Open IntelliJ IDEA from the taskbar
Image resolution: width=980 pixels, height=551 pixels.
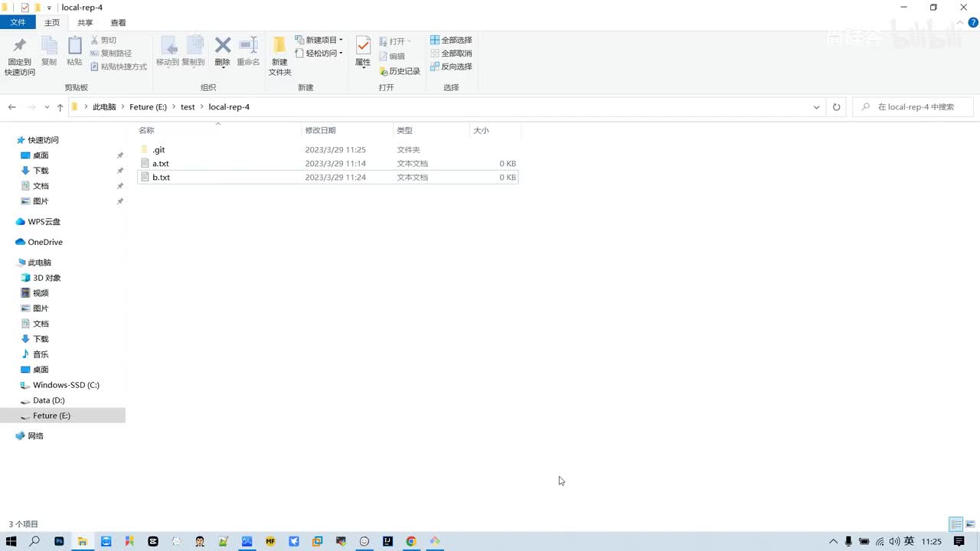(388, 541)
